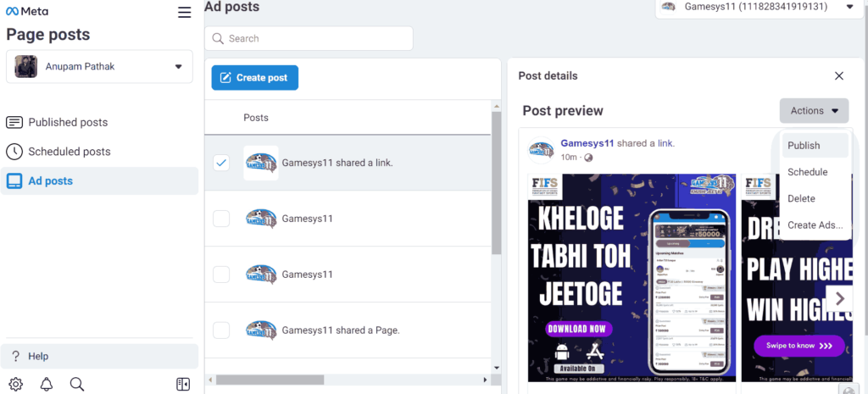This screenshot has height=394, width=868.
Task: Uncheck the 'Gamesys11 shared a link' post
Action: point(221,163)
